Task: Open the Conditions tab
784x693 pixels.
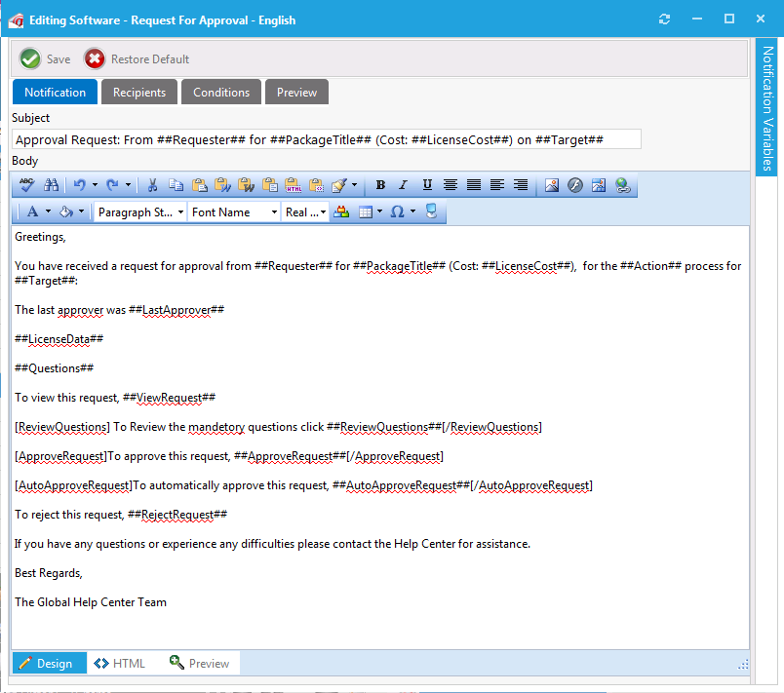Action: (x=221, y=93)
